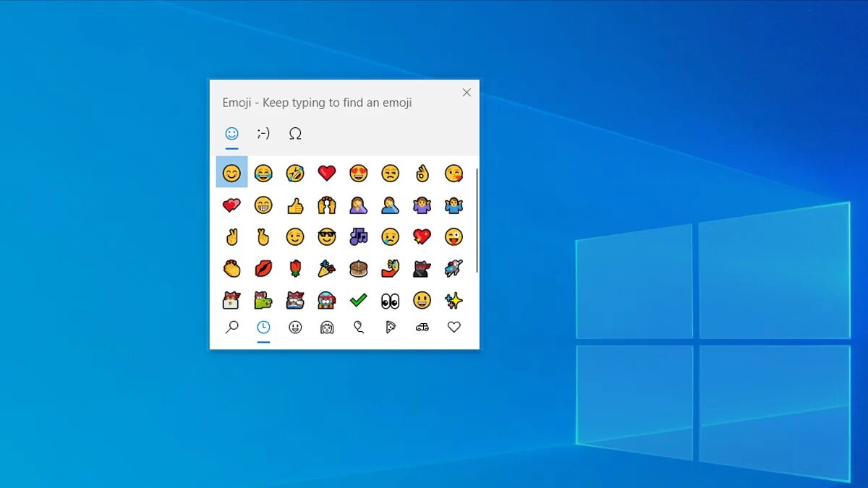
Task: Insert the purple musical notes emoji
Action: tap(358, 236)
